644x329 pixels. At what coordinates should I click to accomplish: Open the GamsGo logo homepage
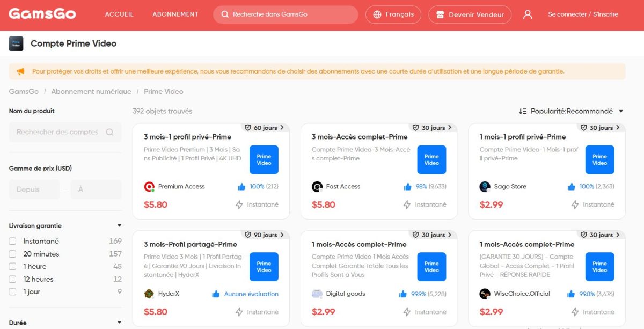tap(42, 14)
